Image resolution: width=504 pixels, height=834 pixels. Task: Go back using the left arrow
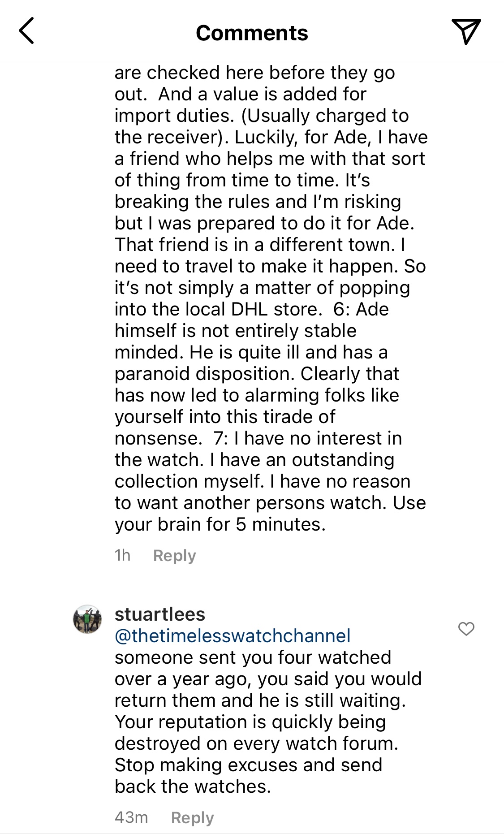pyautogui.click(x=27, y=31)
